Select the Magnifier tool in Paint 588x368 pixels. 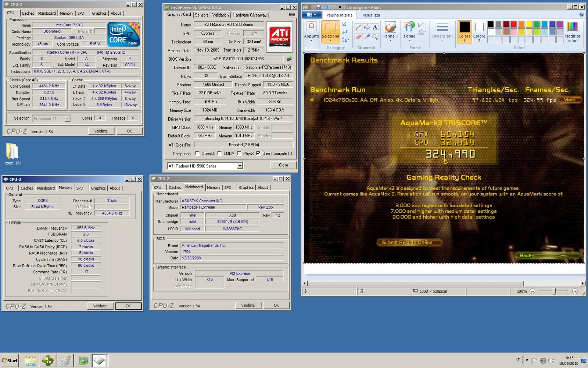pos(375,37)
